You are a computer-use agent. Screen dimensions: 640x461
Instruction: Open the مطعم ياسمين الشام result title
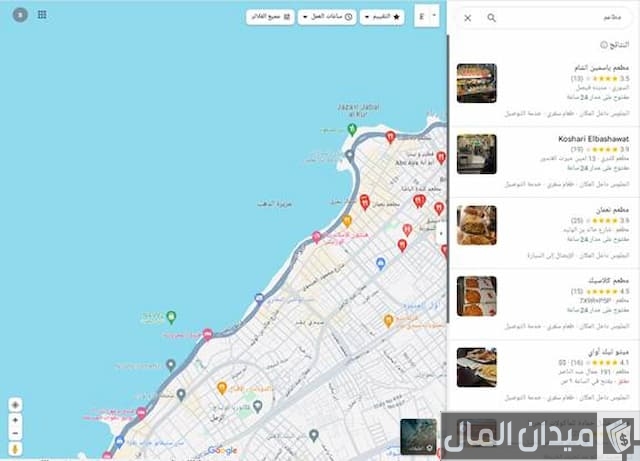pos(601,68)
